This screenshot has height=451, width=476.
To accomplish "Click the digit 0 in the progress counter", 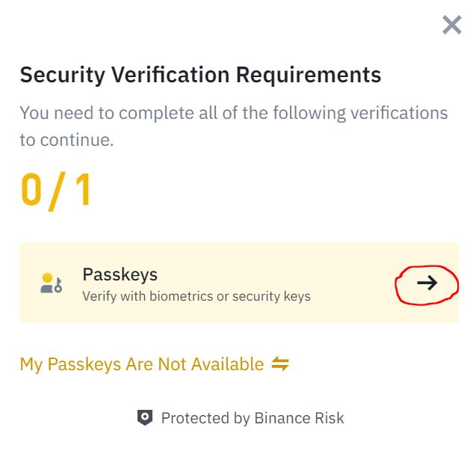I will pyautogui.click(x=32, y=191).
